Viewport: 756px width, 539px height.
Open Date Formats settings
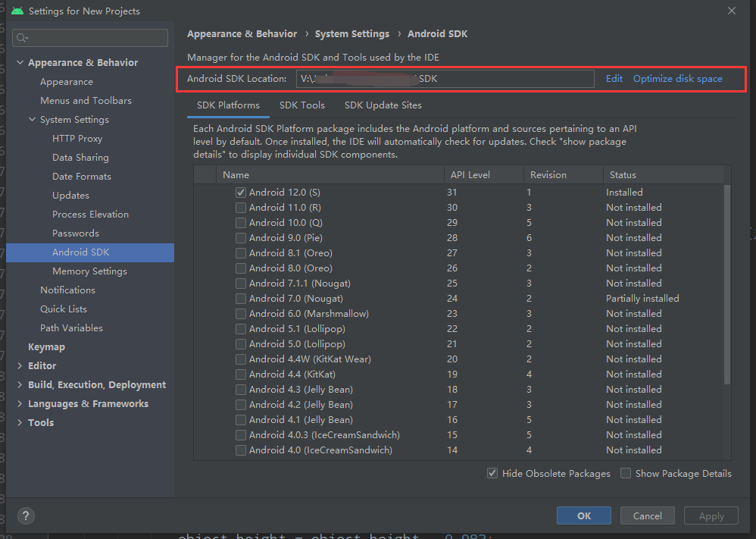82,176
